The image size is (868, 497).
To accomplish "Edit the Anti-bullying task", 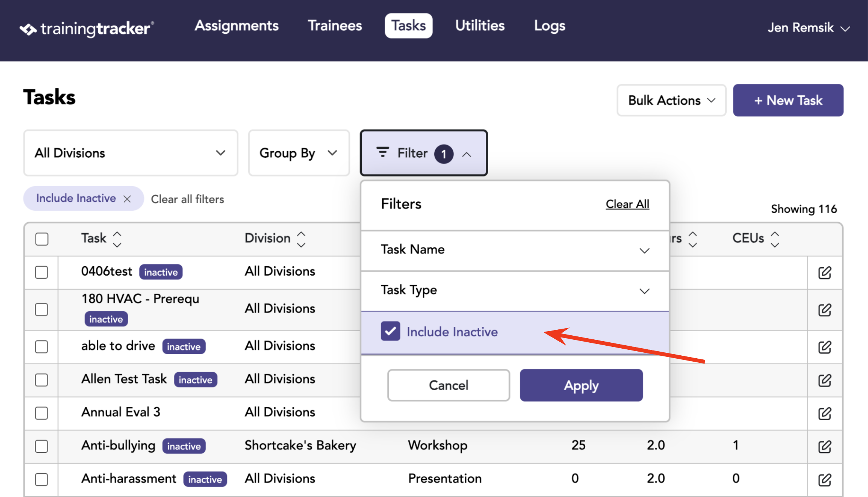I will 825,447.
